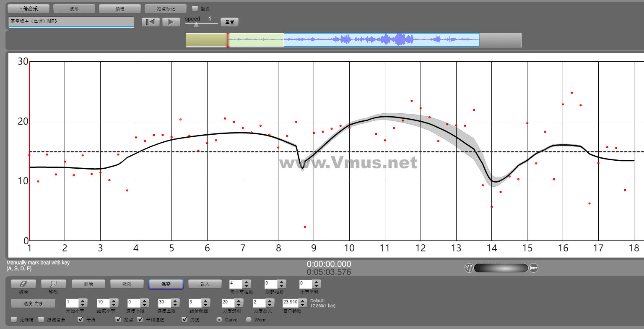Click the 结束小节 input showing 19
This screenshot has width=644, height=329.
[103, 303]
